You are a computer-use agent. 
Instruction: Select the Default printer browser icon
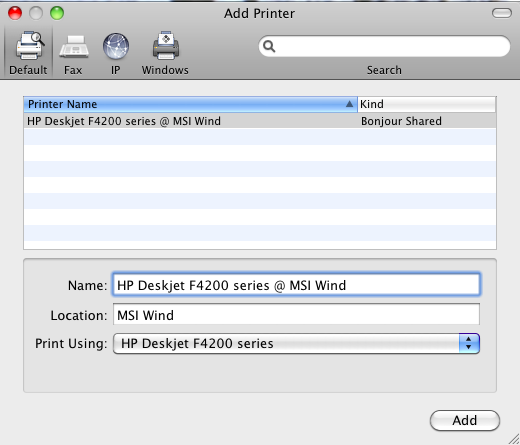(29, 53)
